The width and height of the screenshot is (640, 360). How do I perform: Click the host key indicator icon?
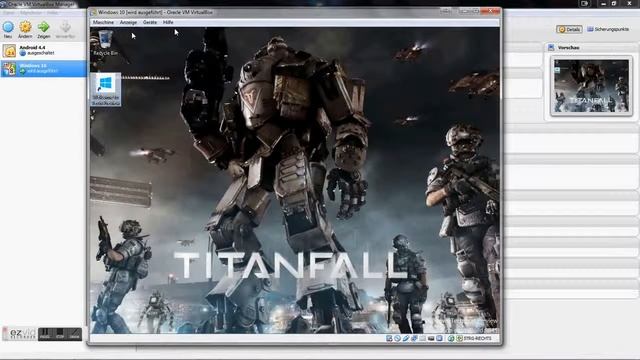[460, 338]
